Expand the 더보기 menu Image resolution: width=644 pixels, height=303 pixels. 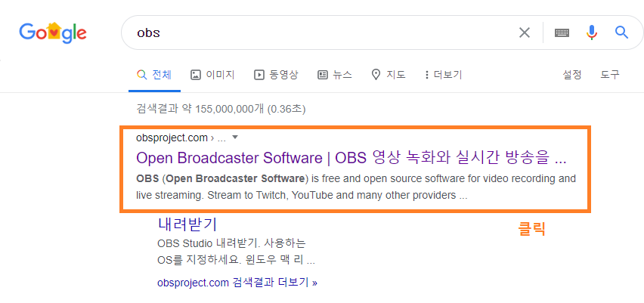point(443,75)
